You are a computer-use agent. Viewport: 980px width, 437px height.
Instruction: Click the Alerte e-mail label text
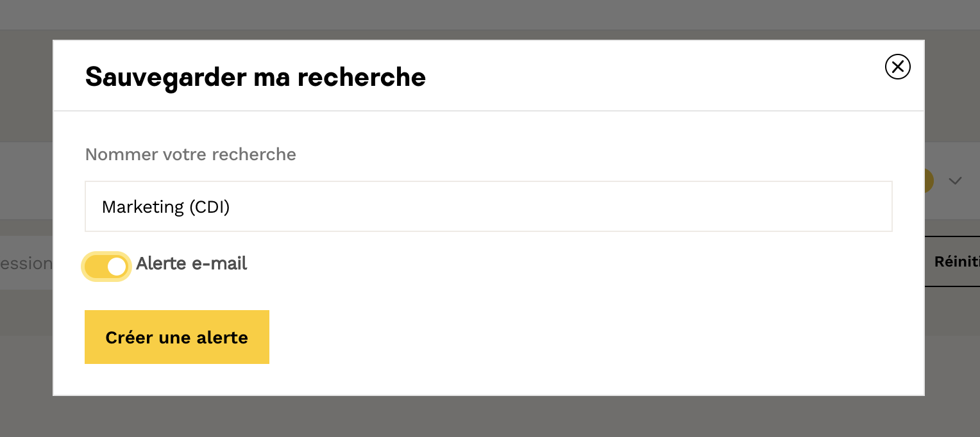[191, 263]
